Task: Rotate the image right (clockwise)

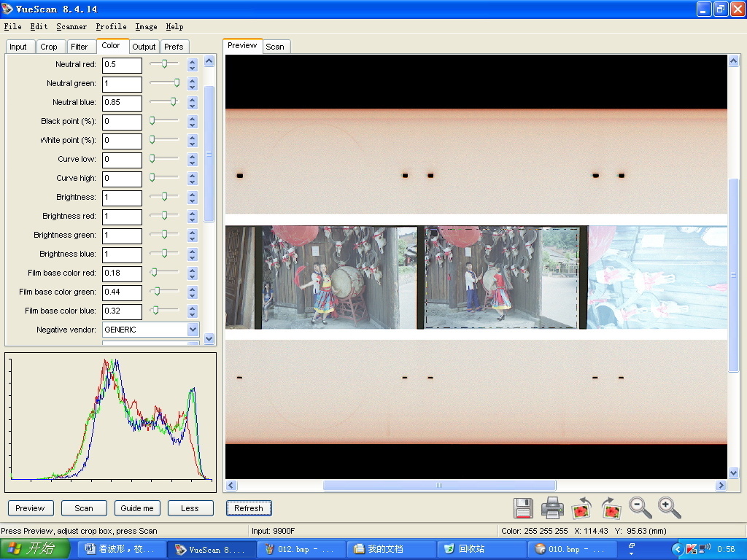Action: [x=611, y=507]
